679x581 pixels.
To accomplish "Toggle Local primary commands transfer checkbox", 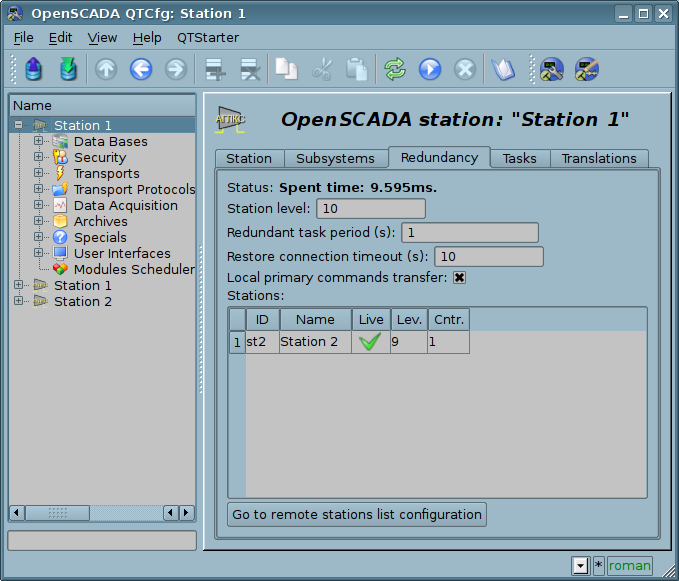I will point(459,278).
